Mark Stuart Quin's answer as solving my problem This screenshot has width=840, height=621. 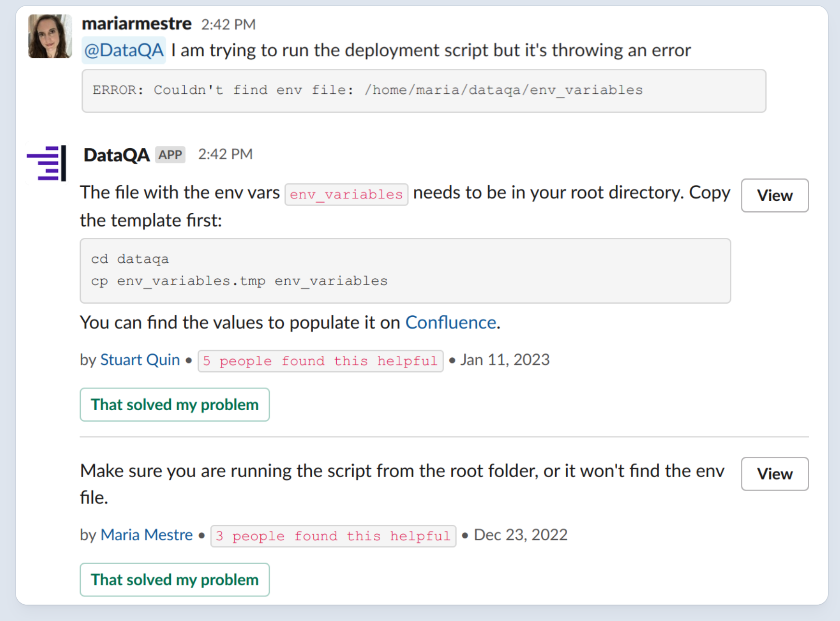tap(175, 405)
